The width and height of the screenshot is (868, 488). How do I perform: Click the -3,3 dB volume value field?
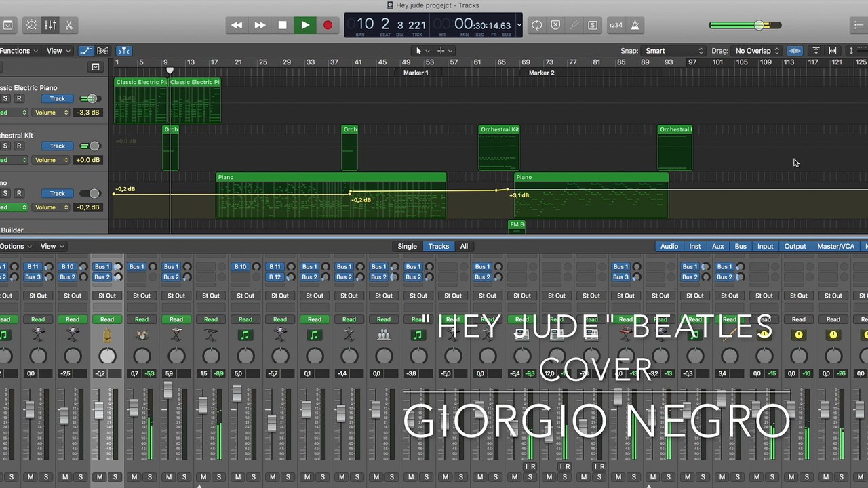tap(88, 113)
